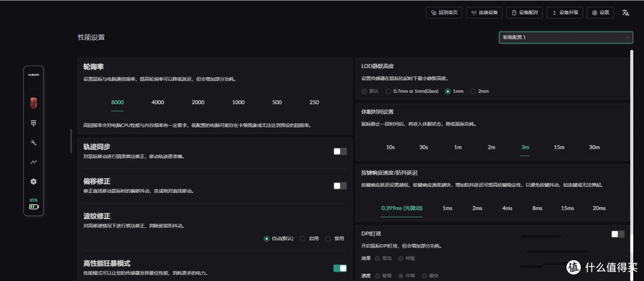Click the language translation icon at top right

[626, 13]
